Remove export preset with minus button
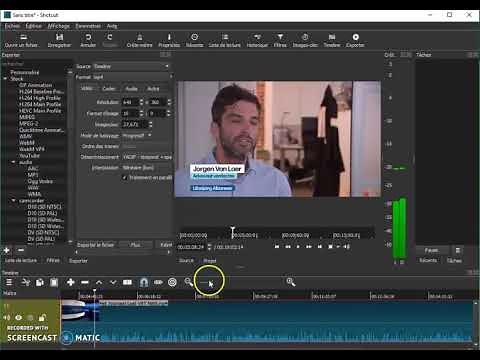480x360 pixels. click(21, 250)
